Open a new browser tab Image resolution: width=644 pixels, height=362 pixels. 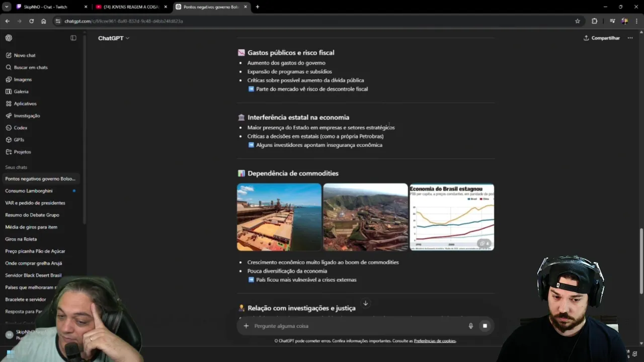(x=258, y=7)
